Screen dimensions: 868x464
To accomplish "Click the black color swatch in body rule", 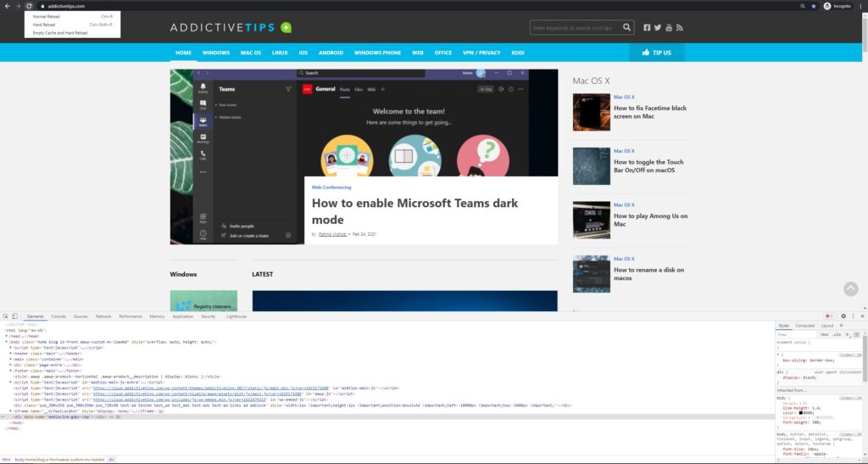I will (x=800, y=412).
